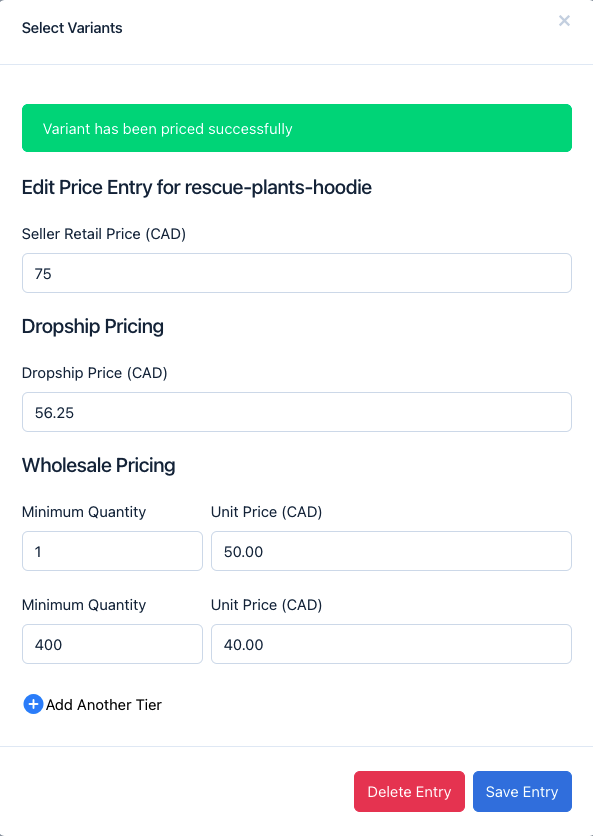Click the blue plus icon for another tier
The width and height of the screenshot is (593, 836).
(x=33, y=704)
